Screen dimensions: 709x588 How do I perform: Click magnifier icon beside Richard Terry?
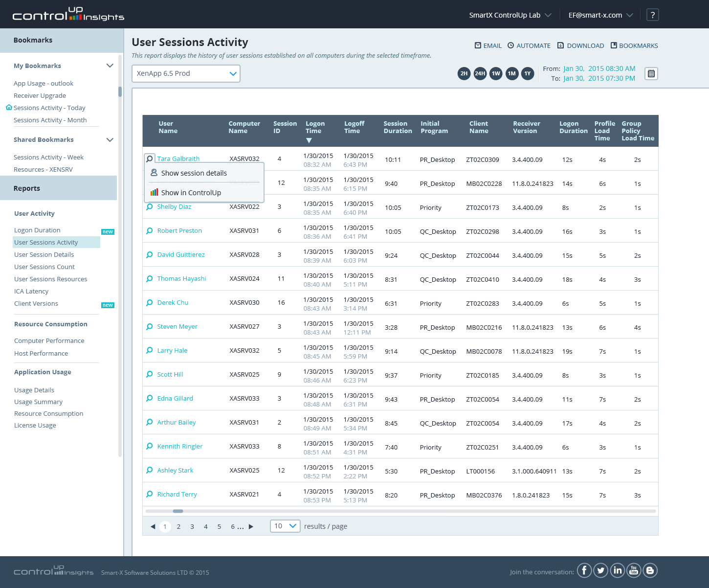pos(150,495)
